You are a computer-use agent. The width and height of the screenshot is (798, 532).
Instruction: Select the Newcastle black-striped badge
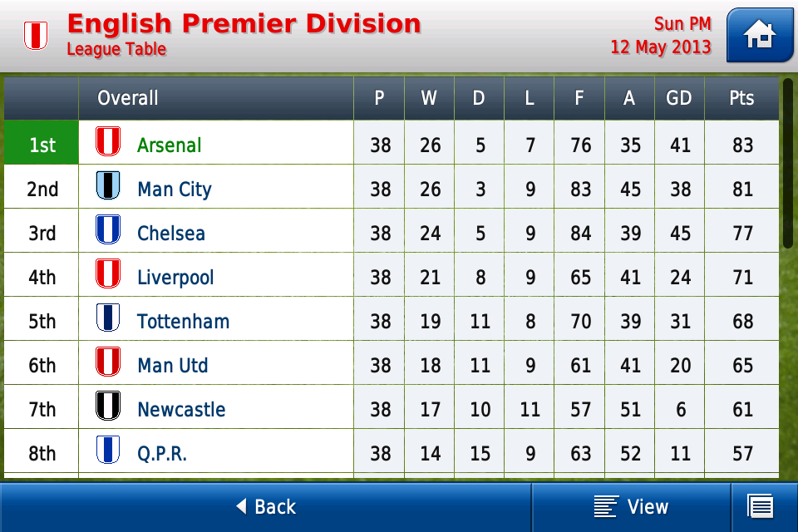tap(108, 406)
